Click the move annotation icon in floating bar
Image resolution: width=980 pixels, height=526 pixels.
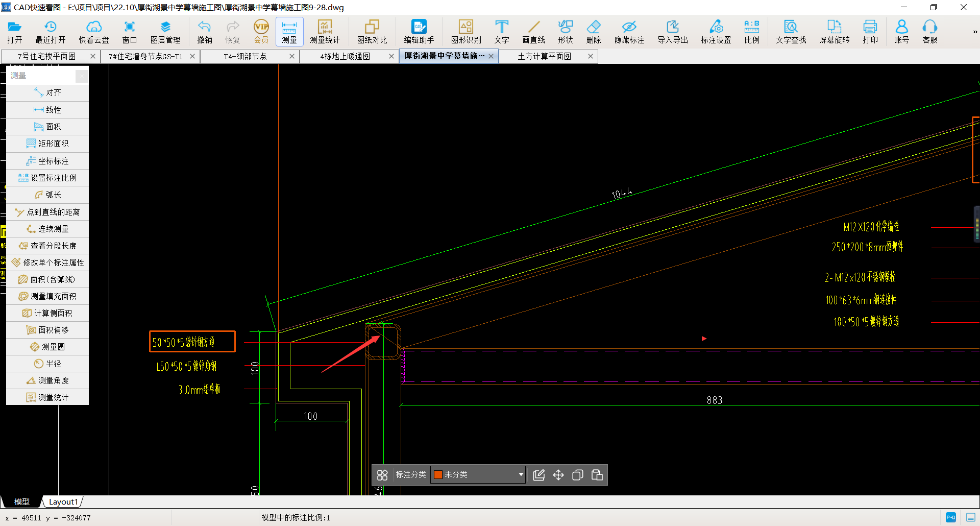point(558,475)
